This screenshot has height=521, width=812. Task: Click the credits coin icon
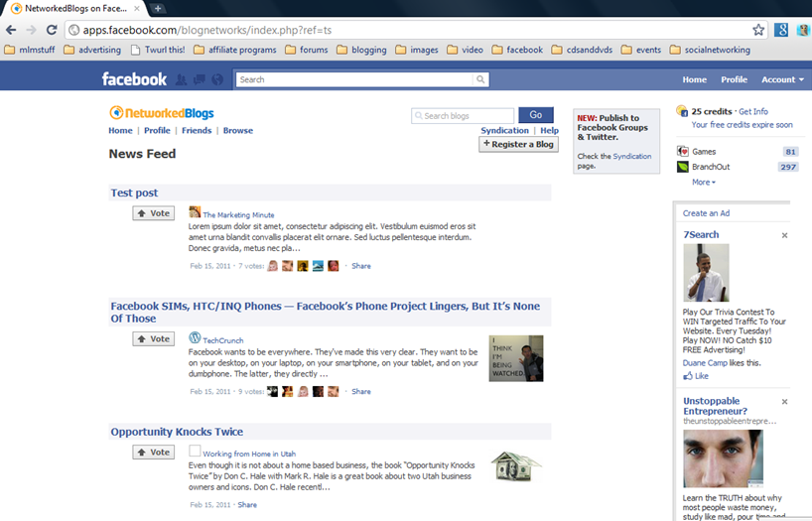pos(682,111)
